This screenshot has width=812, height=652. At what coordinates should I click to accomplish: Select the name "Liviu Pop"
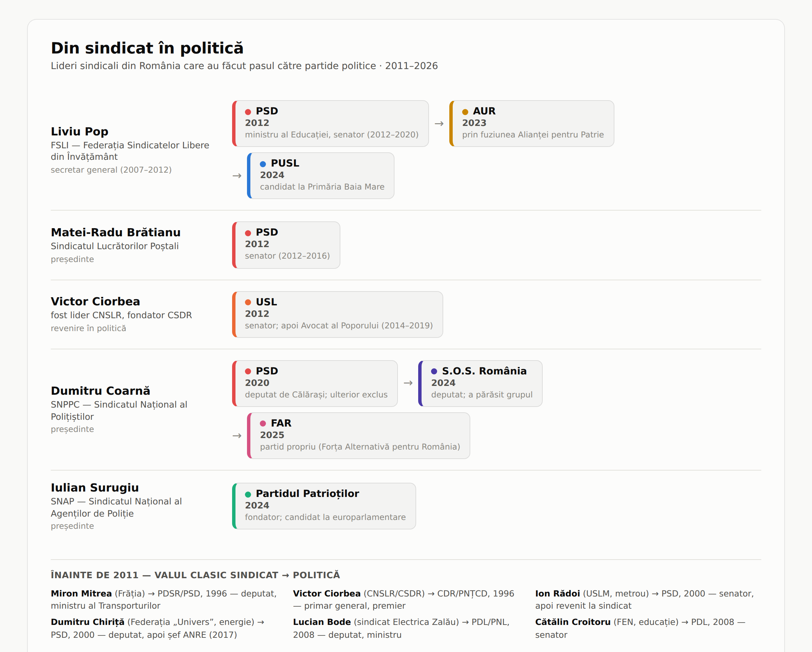(x=80, y=132)
